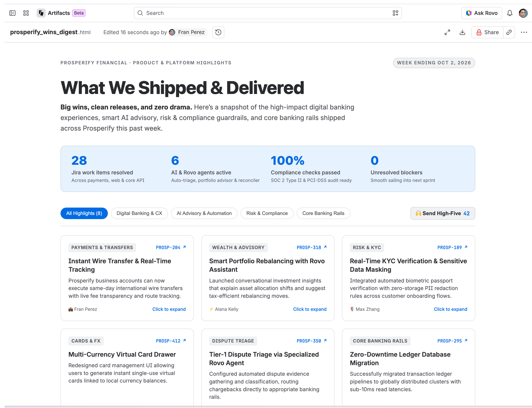Select the All Highlights (8) filter

point(84,213)
